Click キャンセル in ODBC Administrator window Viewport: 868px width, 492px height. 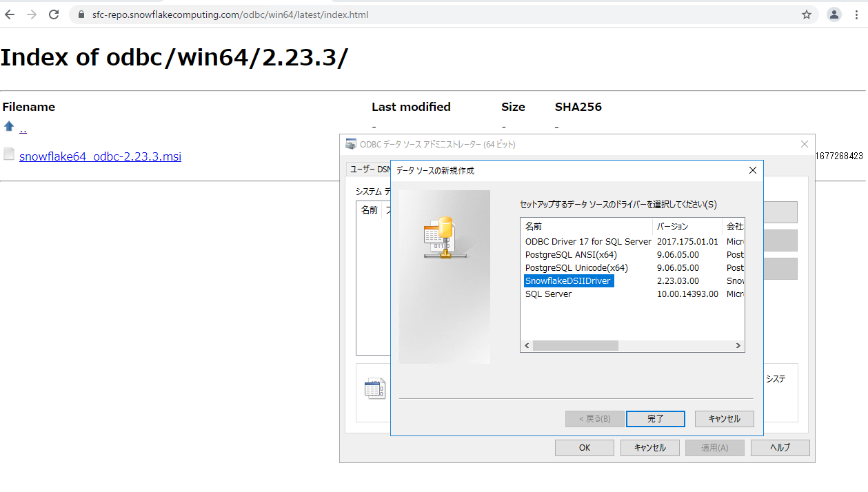[x=649, y=448]
